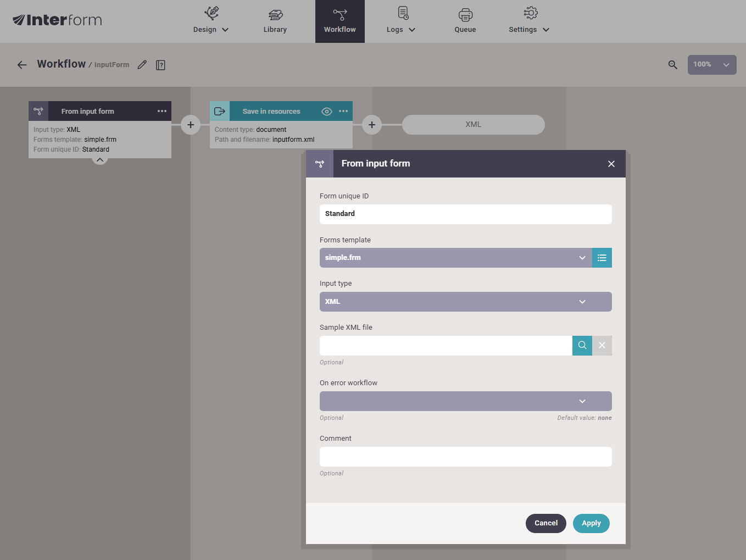
Task: Cancel the From input form dialog
Action: point(545,523)
